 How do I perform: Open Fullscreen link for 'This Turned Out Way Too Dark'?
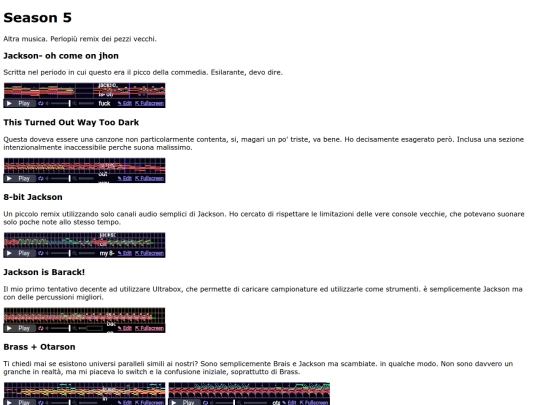[149, 178]
